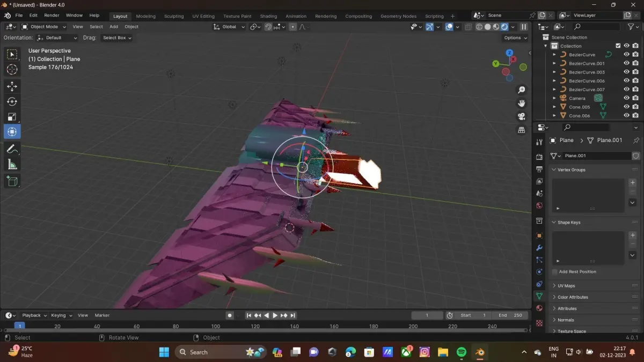Open the Material properties tab

coord(539,308)
